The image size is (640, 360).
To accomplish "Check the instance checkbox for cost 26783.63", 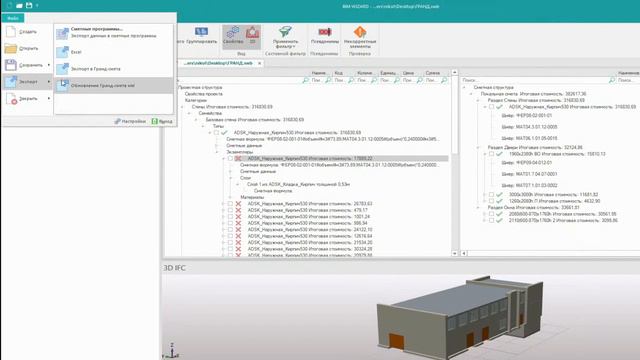I will coord(230,204).
